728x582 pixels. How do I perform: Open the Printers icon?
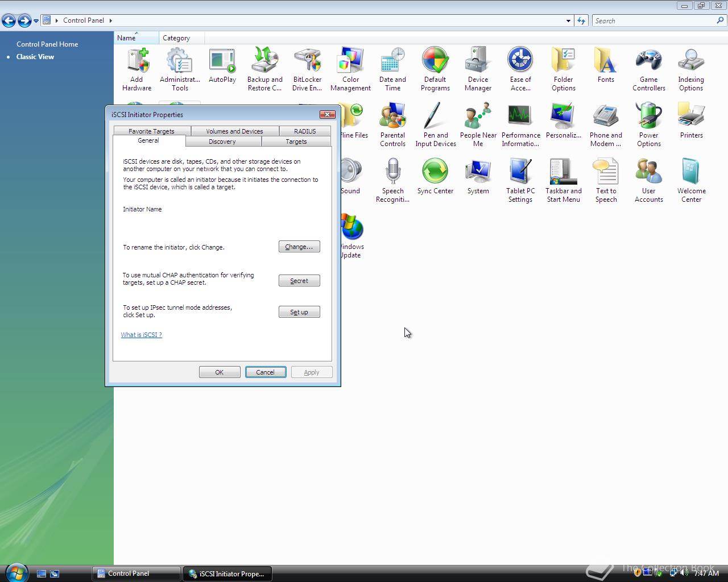click(x=691, y=121)
